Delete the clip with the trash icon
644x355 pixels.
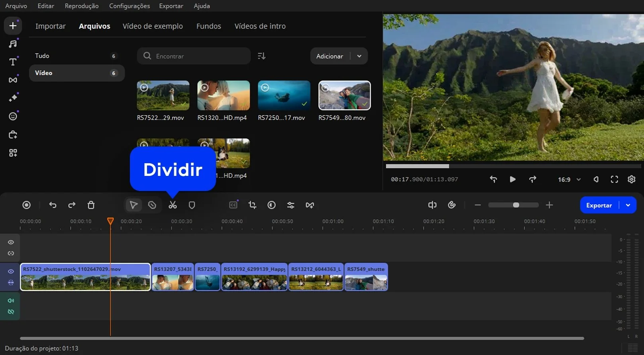pos(91,205)
